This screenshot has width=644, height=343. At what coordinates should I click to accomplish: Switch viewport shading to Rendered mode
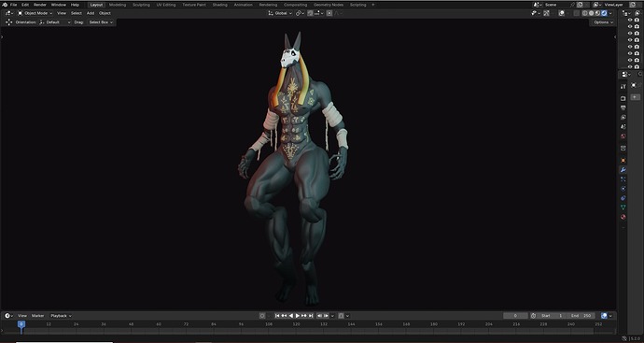point(604,13)
